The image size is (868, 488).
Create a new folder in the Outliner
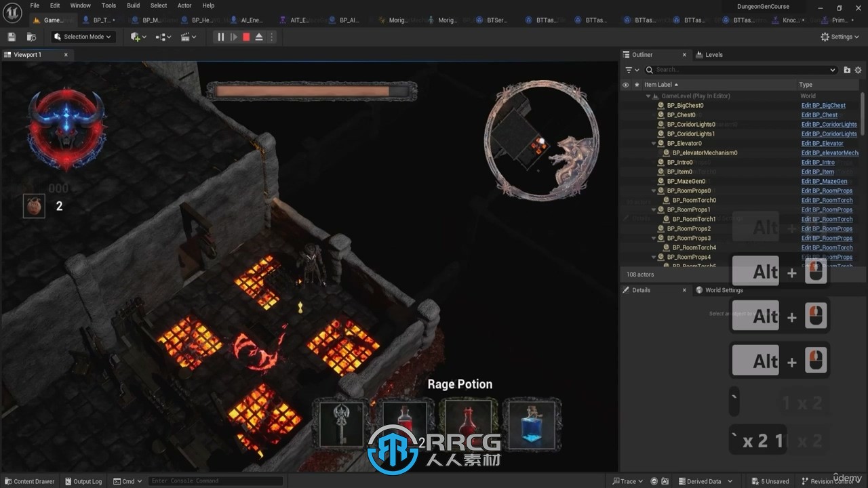click(x=847, y=70)
